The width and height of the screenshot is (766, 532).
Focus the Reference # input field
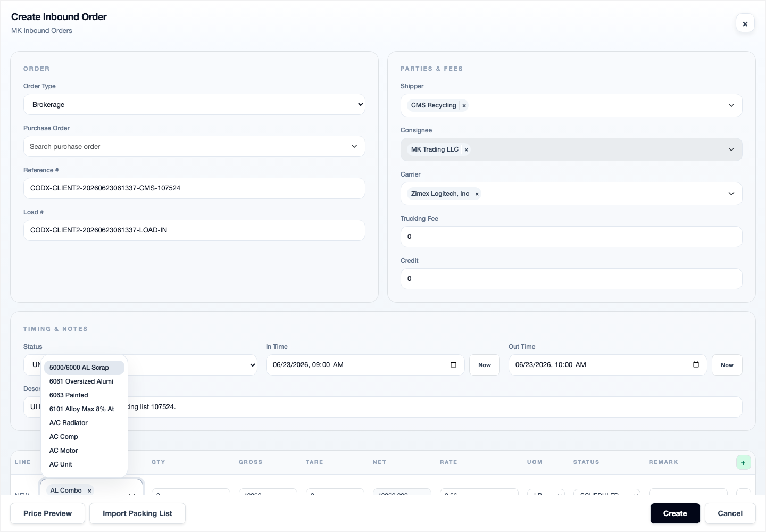pos(194,188)
